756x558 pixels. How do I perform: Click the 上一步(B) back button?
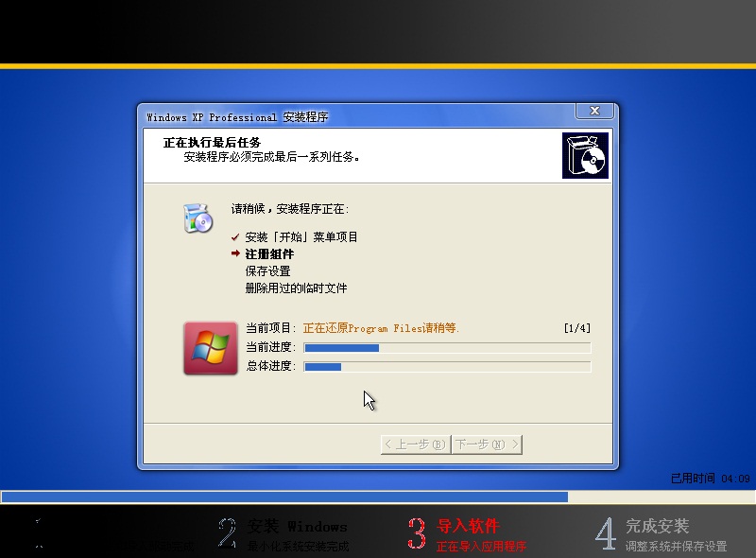416,445
